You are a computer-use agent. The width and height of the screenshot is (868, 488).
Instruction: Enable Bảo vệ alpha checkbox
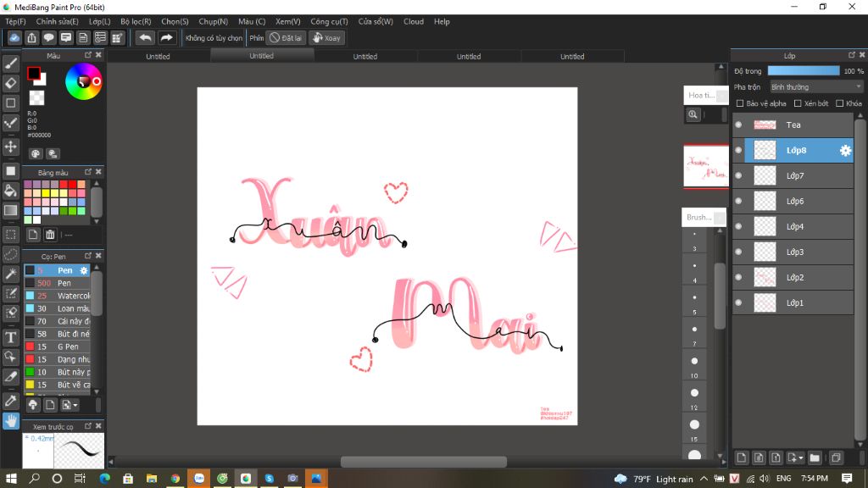coord(739,103)
